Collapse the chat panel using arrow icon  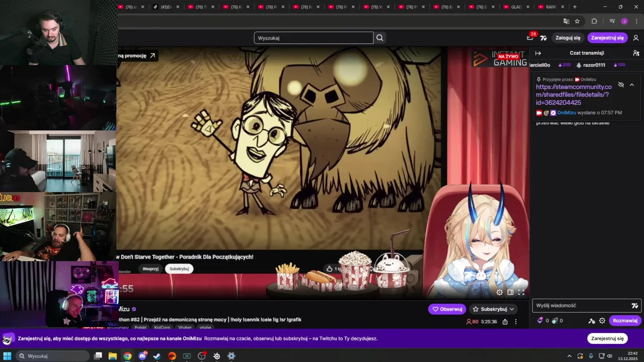pos(538,53)
